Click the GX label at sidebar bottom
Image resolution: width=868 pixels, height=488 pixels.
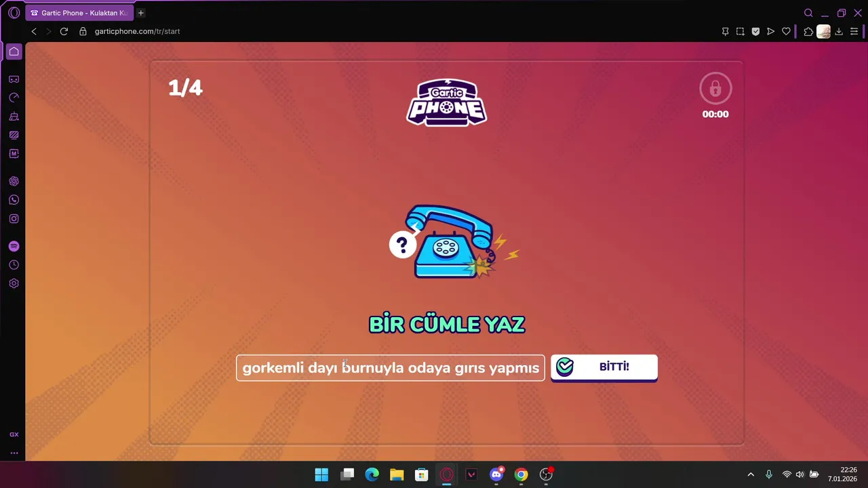click(x=14, y=434)
